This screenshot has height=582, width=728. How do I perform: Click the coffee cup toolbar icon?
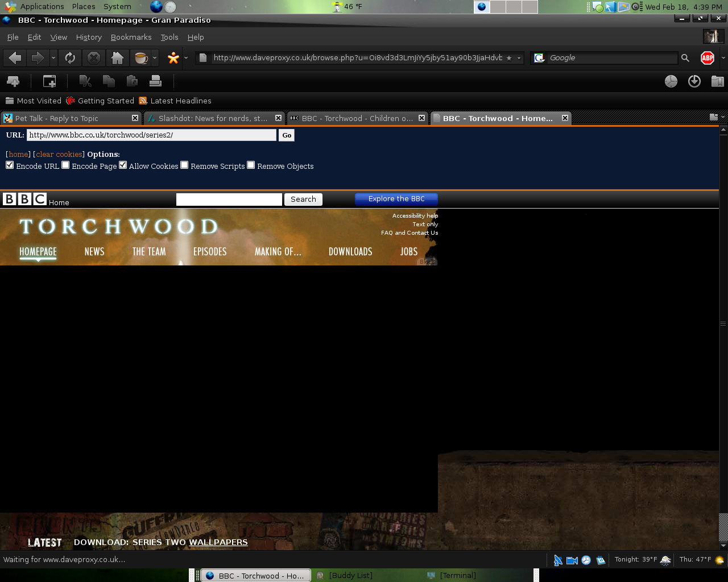point(140,58)
